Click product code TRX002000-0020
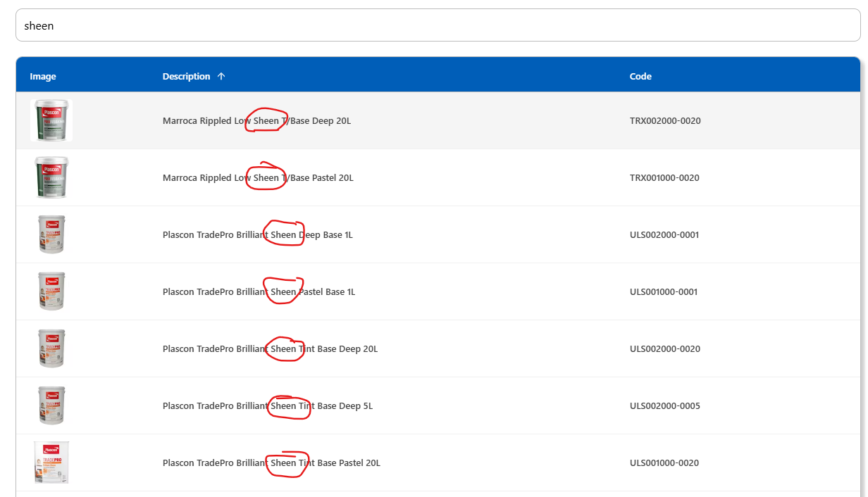This screenshot has height=497, width=868. [x=665, y=120]
